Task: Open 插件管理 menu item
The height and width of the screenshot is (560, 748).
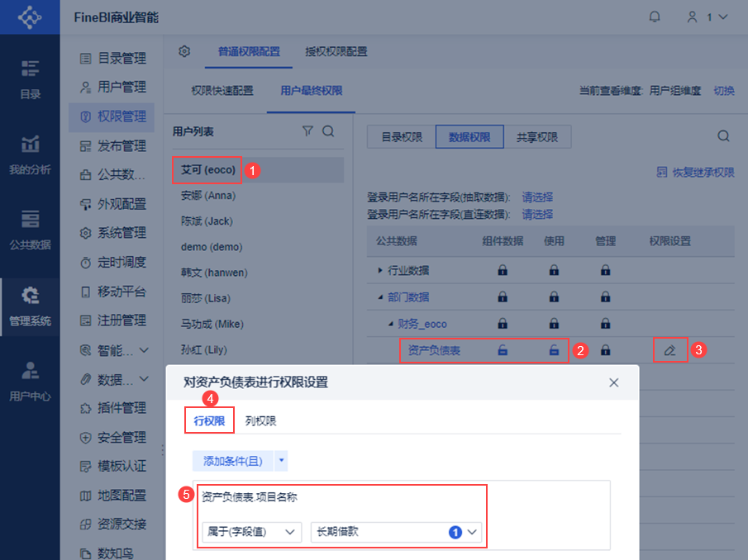Action: tap(112, 408)
